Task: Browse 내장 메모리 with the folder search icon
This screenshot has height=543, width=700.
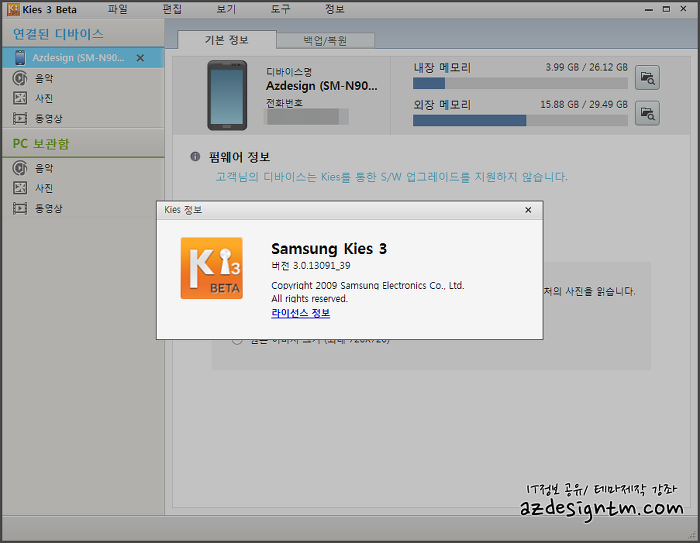Action: click(x=647, y=78)
